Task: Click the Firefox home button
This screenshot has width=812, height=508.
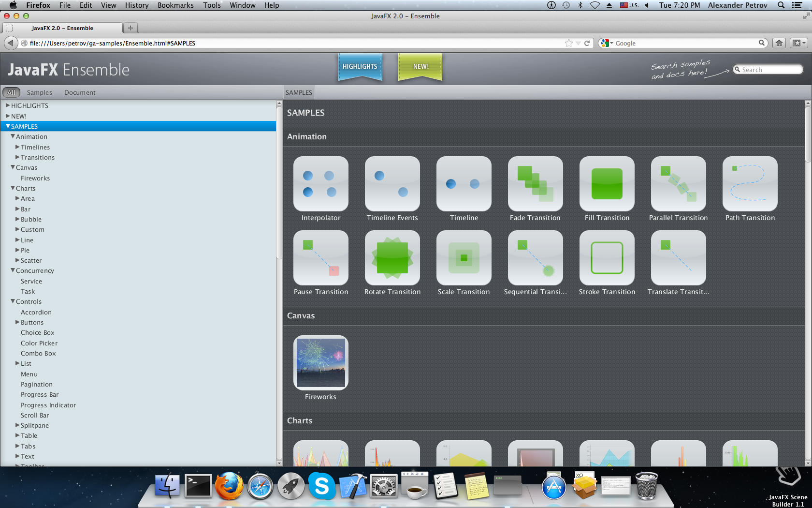Action: (779, 43)
